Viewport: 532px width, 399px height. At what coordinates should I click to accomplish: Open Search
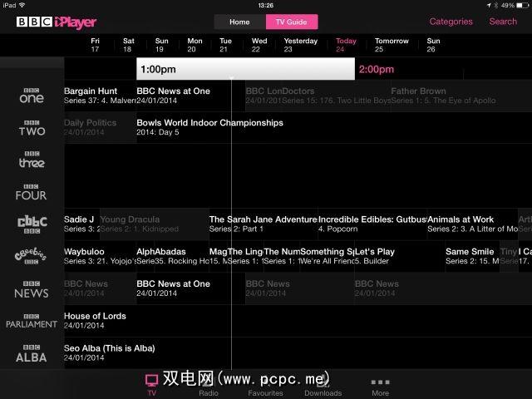pos(503,22)
